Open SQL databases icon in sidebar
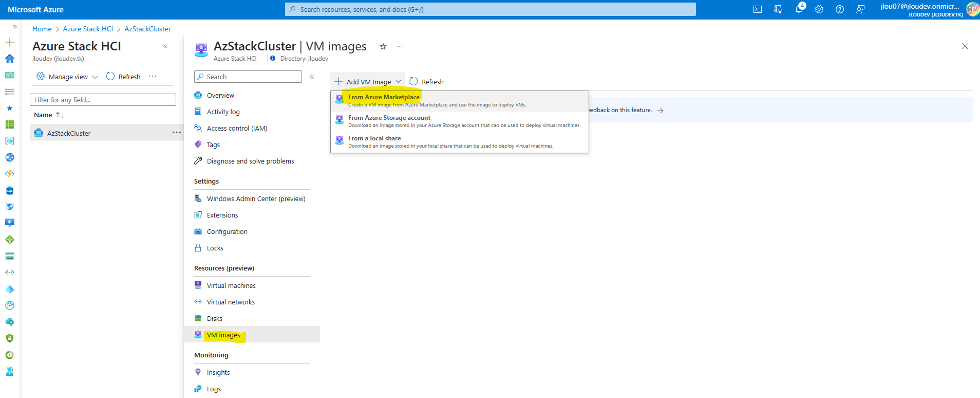Screen dimensions: 980x398 (x=10, y=190)
